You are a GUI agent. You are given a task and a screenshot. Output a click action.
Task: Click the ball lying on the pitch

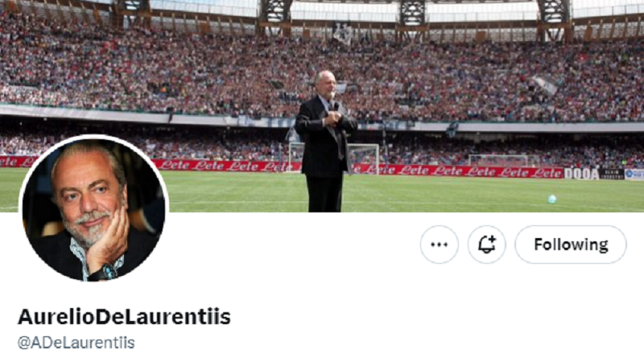552,199
